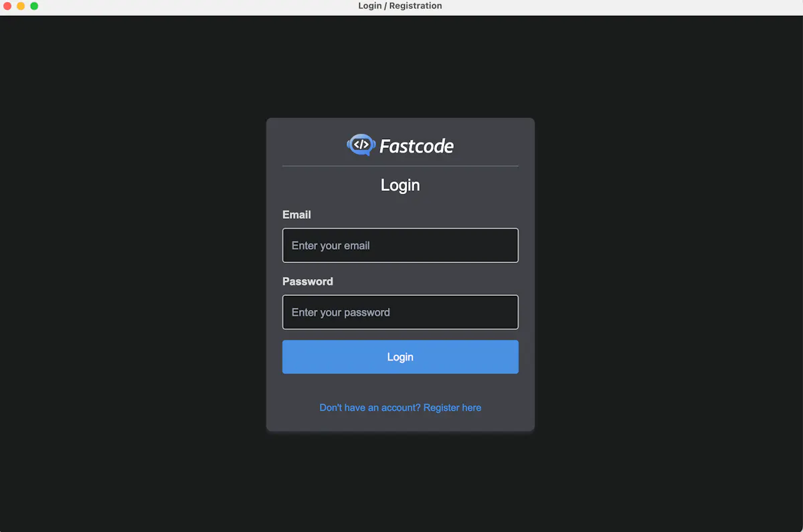This screenshot has width=803, height=532.
Task: Click the Email field label
Action: point(296,215)
